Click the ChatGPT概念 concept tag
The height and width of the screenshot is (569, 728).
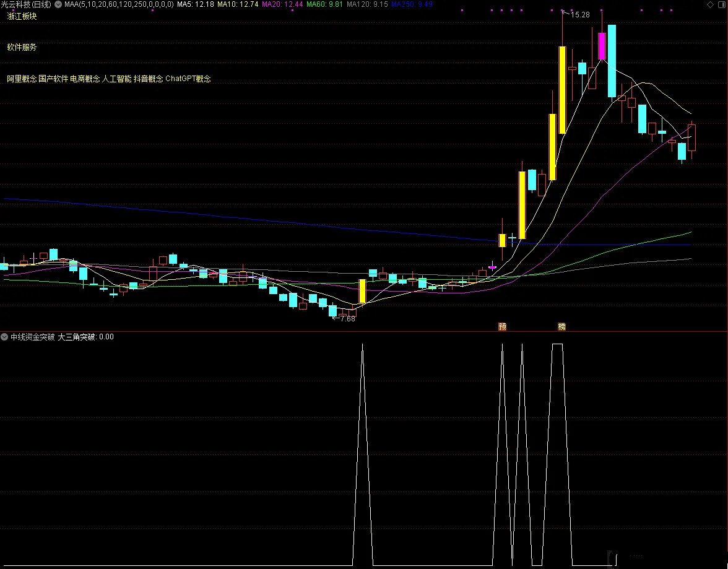(188, 79)
